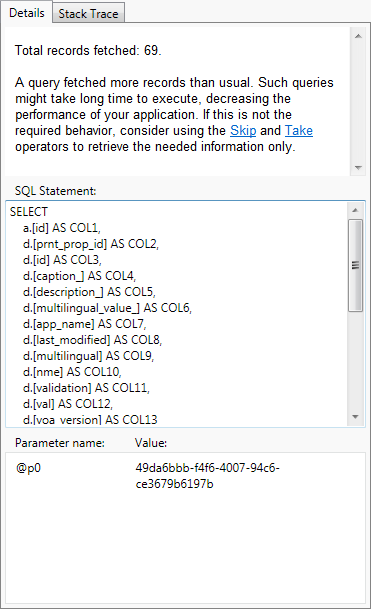This screenshot has height=609, width=371.
Task: Click the SELECT keyword in SQL box
Action: tap(29, 212)
